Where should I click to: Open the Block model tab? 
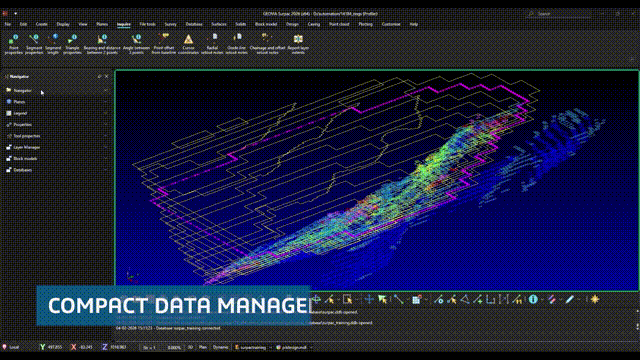pyautogui.click(x=266, y=24)
